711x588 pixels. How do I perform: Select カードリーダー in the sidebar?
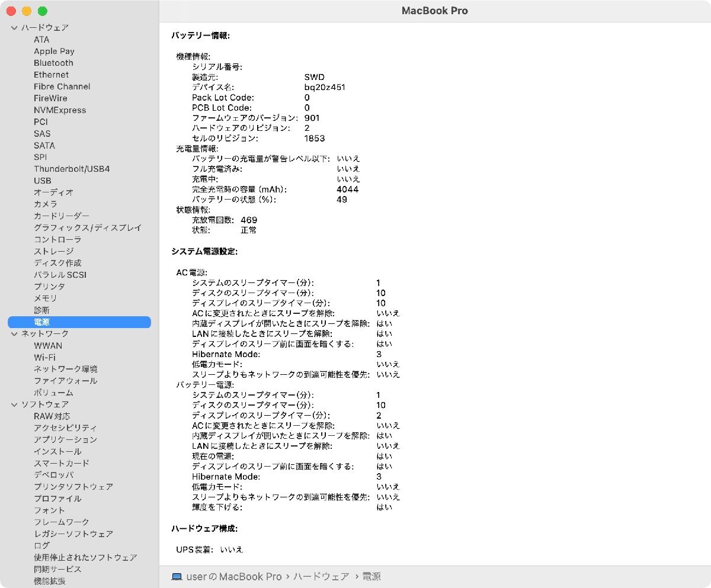coord(62,216)
